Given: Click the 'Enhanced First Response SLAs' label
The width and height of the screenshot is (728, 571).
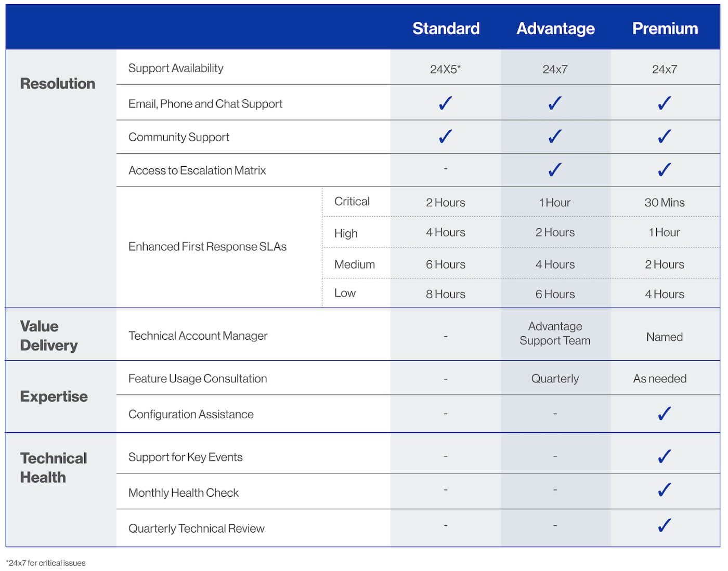Looking at the screenshot, I should [x=207, y=247].
